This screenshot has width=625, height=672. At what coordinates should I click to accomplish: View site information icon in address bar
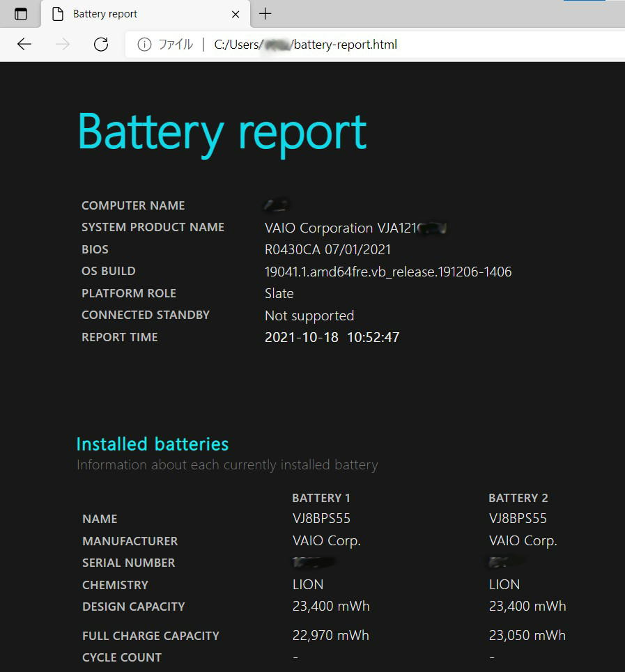[x=144, y=44]
